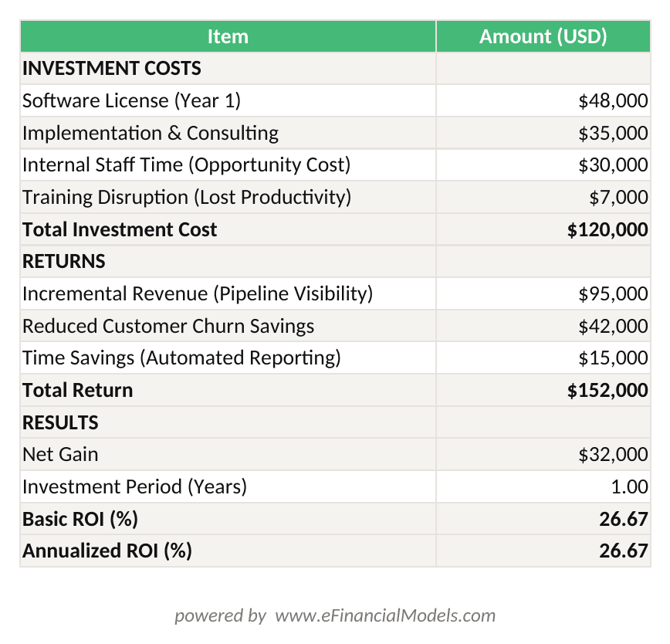The height and width of the screenshot is (644, 670).
Task: Click the 1.00 investment period value
Action: tap(543, 487)
